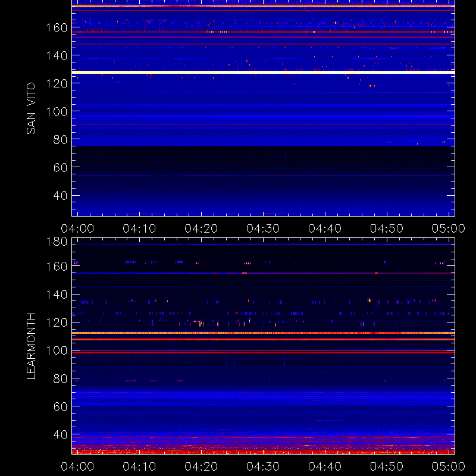Choose the 05:00 time label below Learmonth plot

pos(449,466)
